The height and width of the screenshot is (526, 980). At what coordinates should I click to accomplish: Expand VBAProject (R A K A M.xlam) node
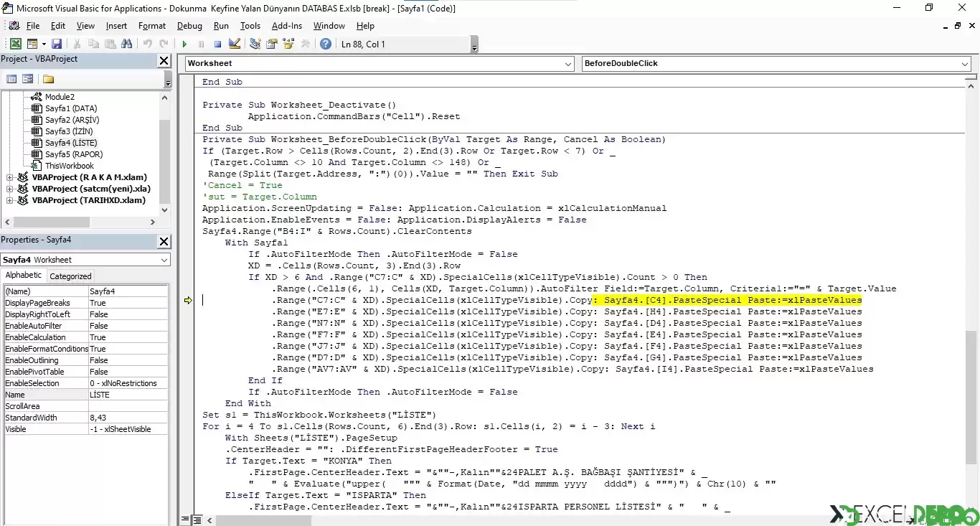click(x=9, y=177)
